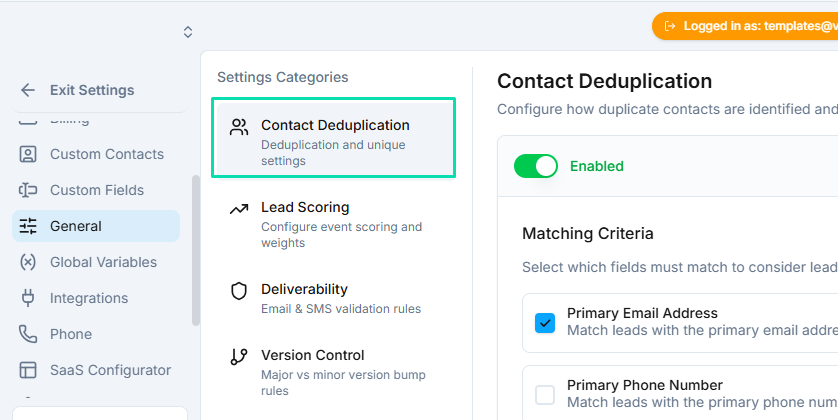Click the Custom Fields text-cursor icon
This screenshot has height=420, width=838.
click(28, 190)
